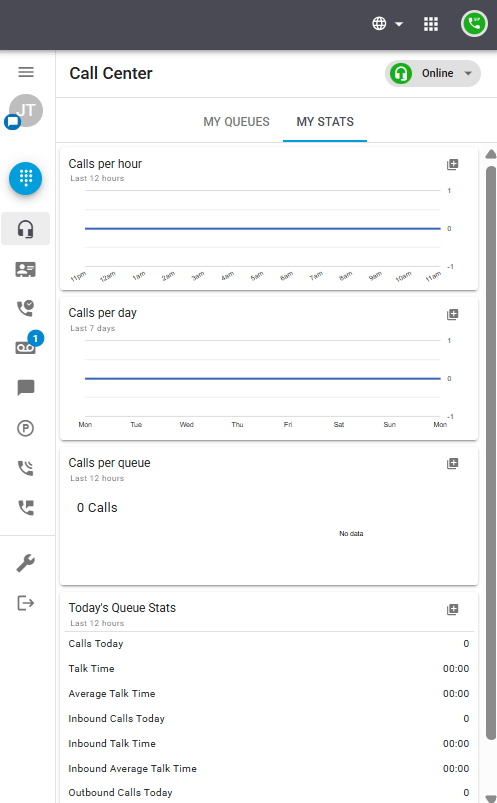497x803 pixels.
Task: Click the logout icon in sidebar
Action: (x=26, y=603)
